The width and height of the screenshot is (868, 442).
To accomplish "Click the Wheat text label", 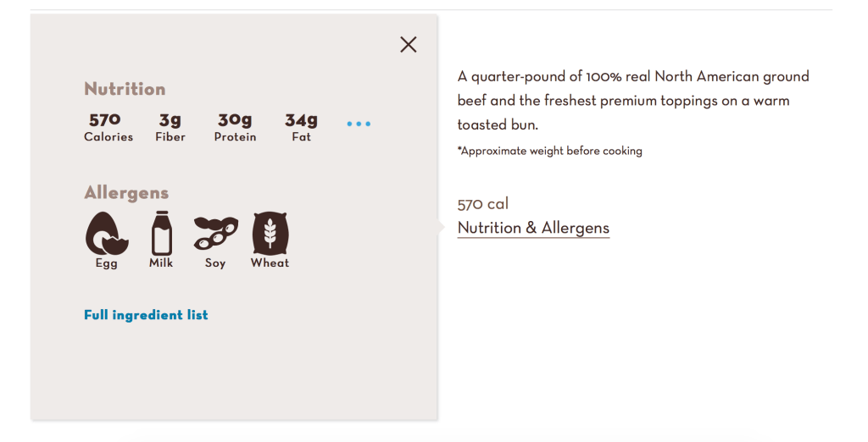I will 270,263.
